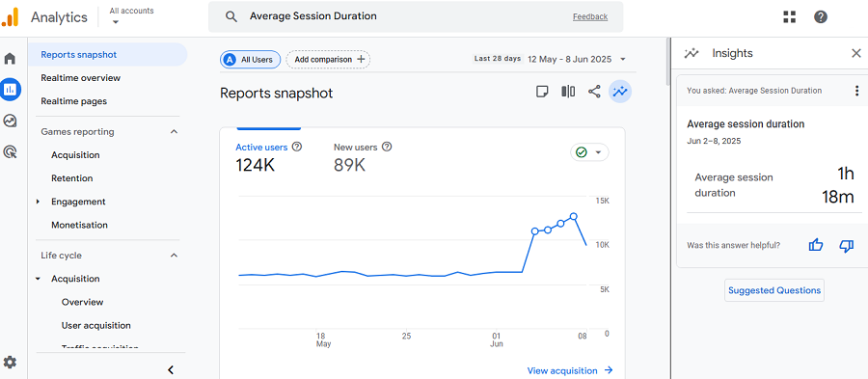Click the Jun 2–8, 2025 date text
This screenshot has height=379, width=868.
pos(714,141)
